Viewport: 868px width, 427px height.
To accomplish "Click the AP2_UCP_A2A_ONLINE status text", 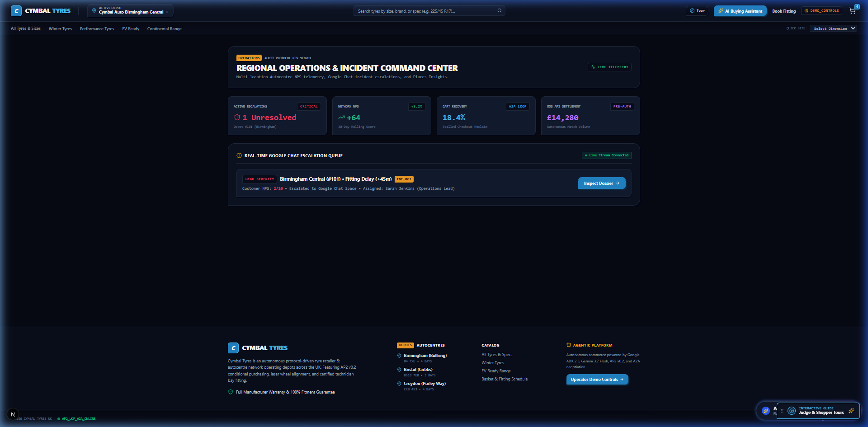I will coord(79,419).
